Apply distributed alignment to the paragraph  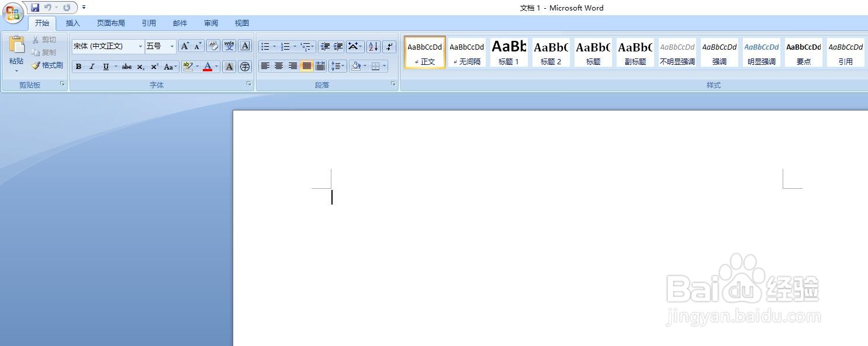(320, 66)
